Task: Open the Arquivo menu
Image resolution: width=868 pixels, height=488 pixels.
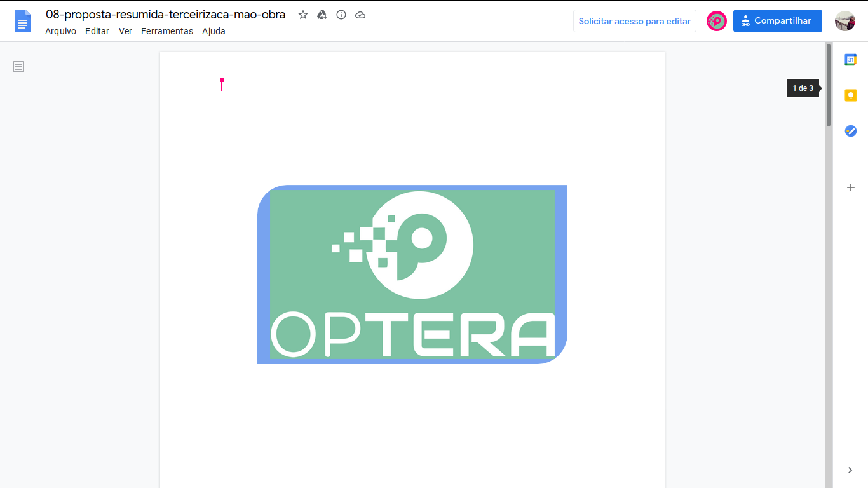Action: 60,31
